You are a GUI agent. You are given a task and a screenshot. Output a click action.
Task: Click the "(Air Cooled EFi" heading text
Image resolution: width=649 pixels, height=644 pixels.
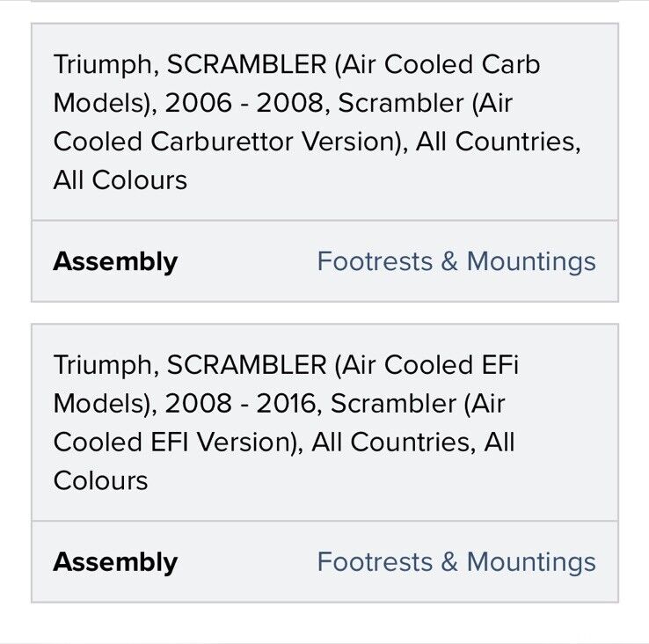pyautogui.click(x=427, y=365)
